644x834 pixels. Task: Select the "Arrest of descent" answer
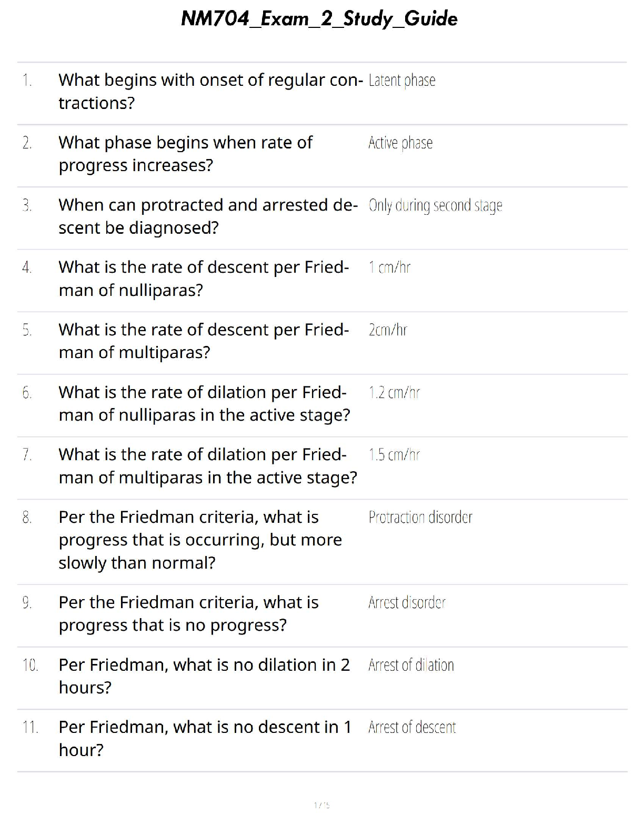click(412, 728)
